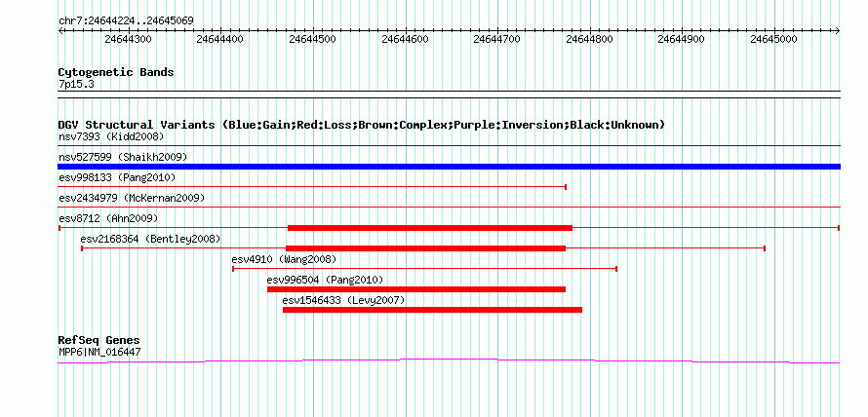Click the chr7:24644224..24645069 region label

point(126,21)
